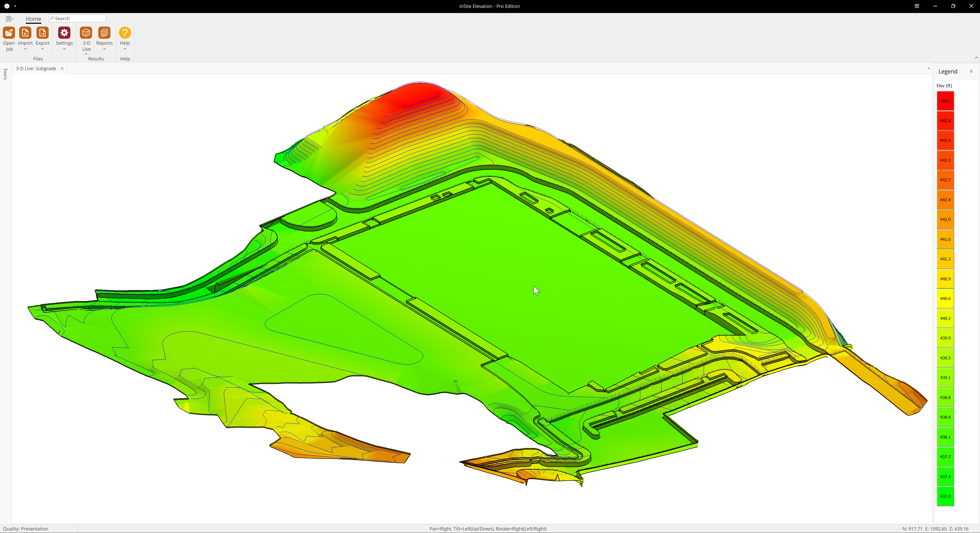Open the quick access toolbar dropdown arrow
This screenshot has height=533, width=980.
[x=15, y=6]
